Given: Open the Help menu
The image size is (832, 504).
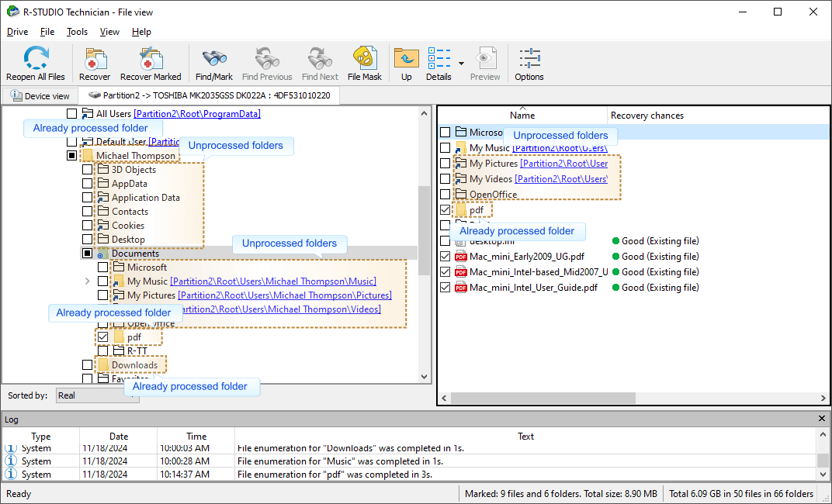Looking at the screenshot, I should [141, 32].
